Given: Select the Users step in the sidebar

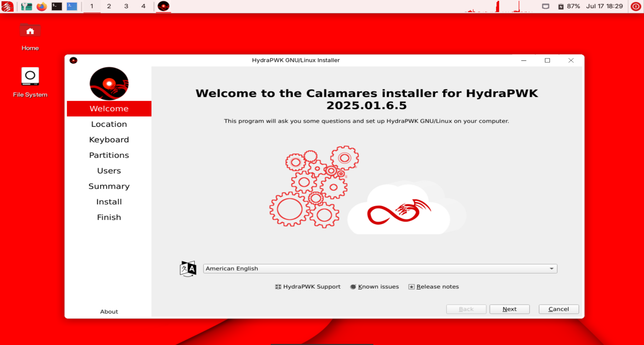Looking at the screenshot, I should click(109, 171).
